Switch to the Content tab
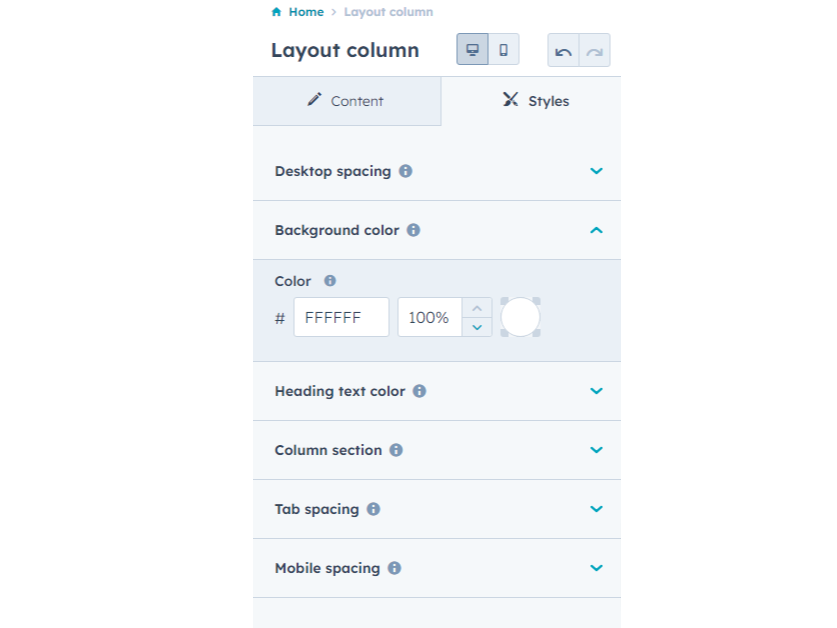837x628 pixels. 347,101
